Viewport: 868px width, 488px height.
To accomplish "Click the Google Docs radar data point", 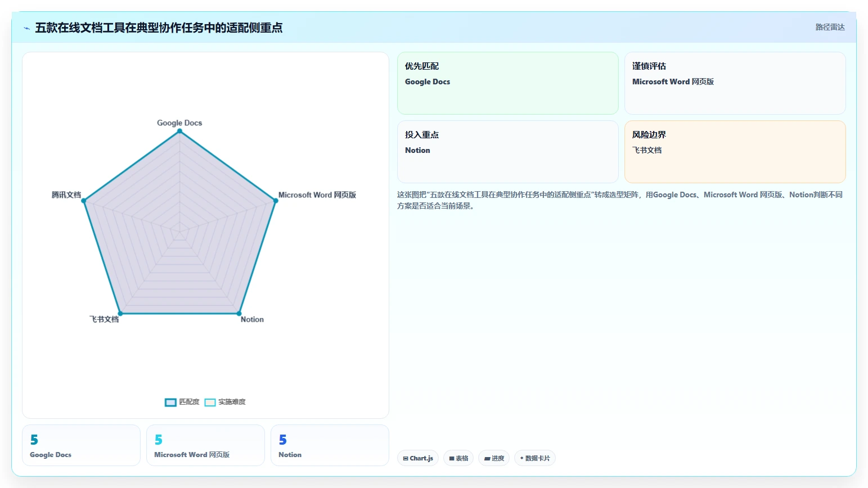I will [179, 131].
